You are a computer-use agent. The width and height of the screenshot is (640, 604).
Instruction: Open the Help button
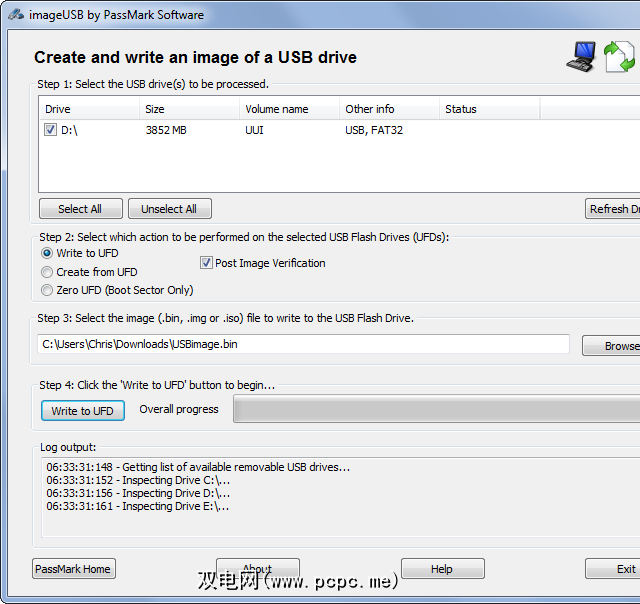pyautogui.click(x=442, y=569)
